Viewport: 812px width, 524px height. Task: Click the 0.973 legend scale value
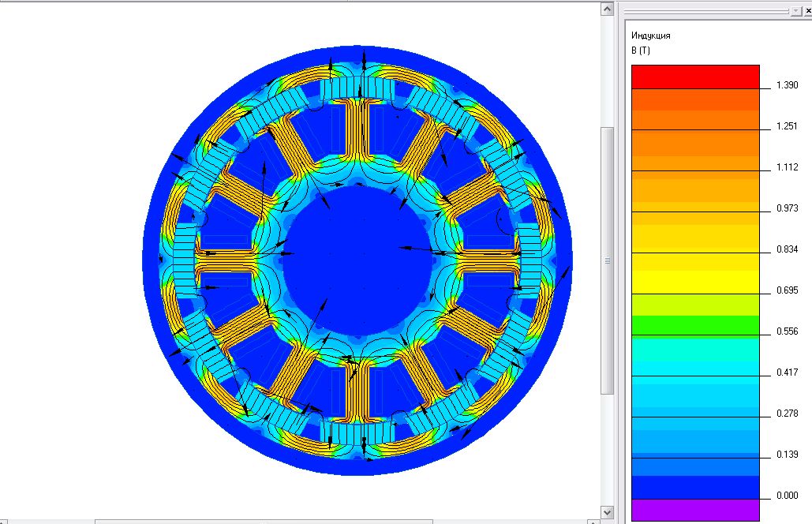click(x=788, y=208)
